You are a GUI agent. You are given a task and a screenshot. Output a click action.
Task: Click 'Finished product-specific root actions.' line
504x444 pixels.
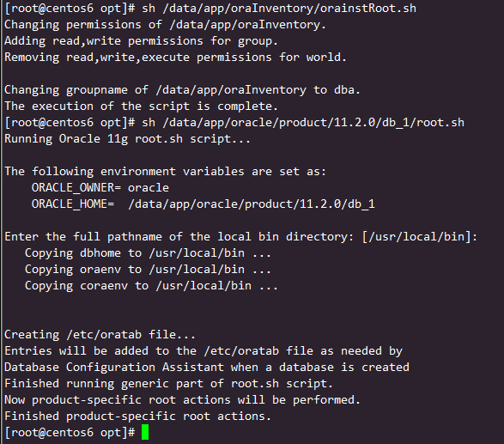[x=138, y=417]
